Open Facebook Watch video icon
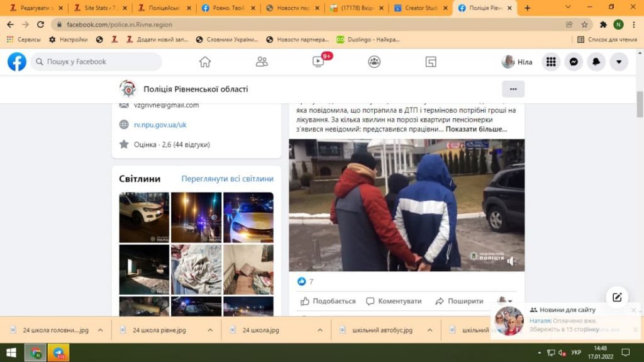This screenshot has height=362, width=644. pyautogui.click(x=318, y=62)
